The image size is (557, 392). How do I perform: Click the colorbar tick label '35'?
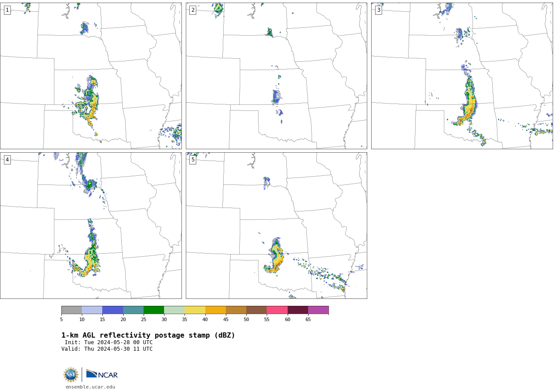point(185,320)
